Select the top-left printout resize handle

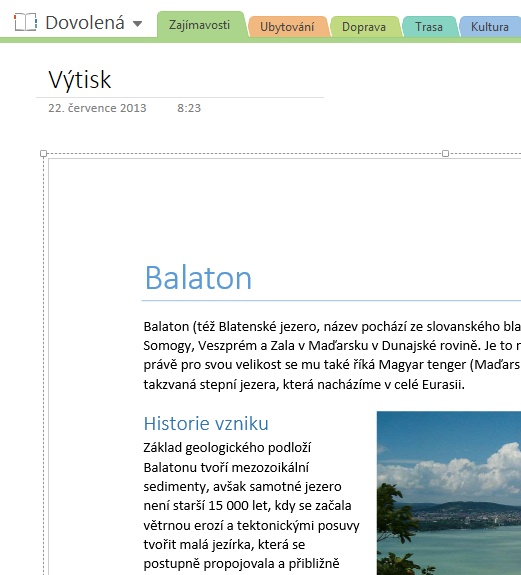[x=44, y=153]
